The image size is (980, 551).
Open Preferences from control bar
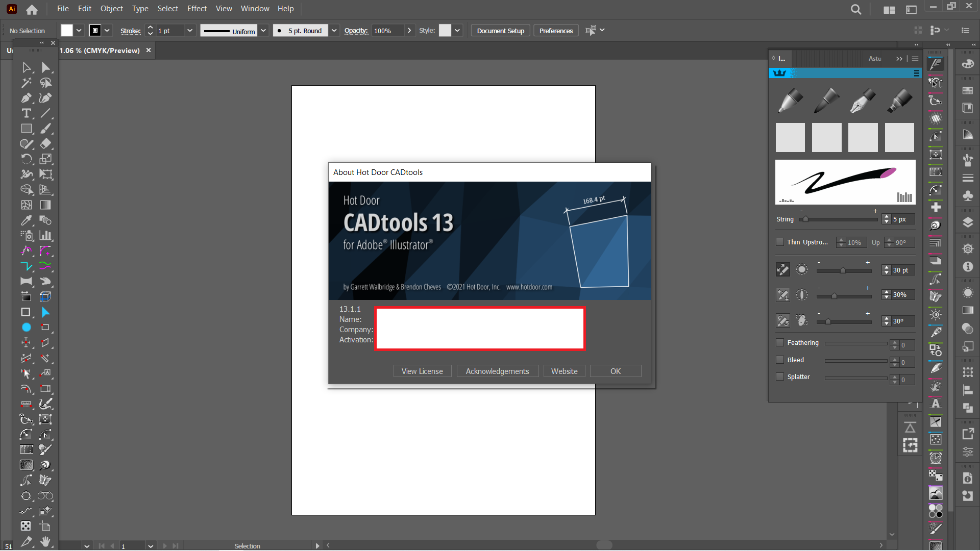click(556, 31)
